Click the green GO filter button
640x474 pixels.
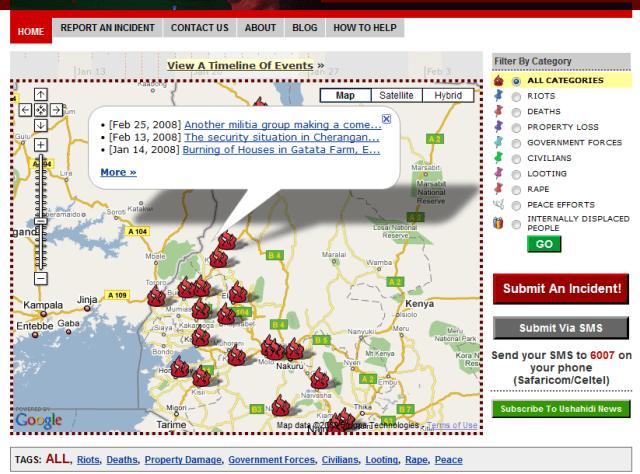544,244
